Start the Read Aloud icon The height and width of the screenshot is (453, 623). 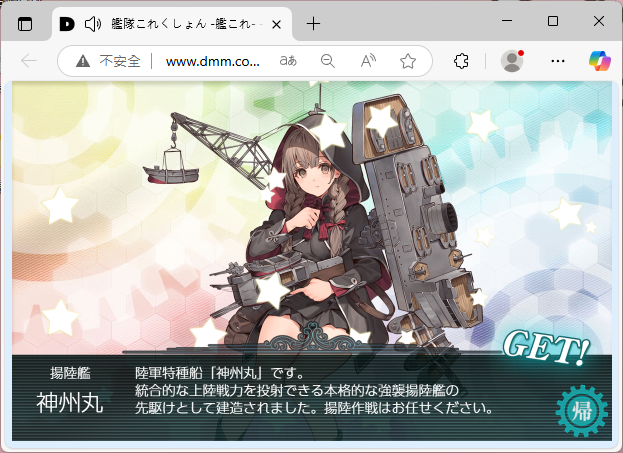[x=368, y=61]
